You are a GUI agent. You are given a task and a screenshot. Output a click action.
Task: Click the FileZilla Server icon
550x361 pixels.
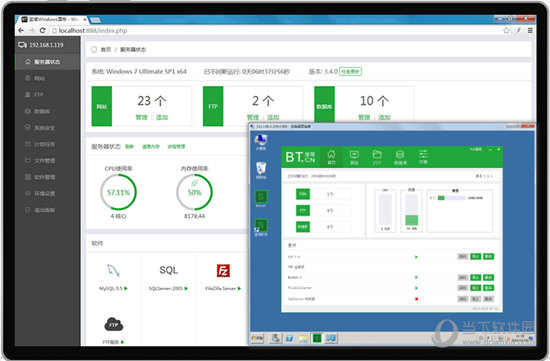[223, 270]
